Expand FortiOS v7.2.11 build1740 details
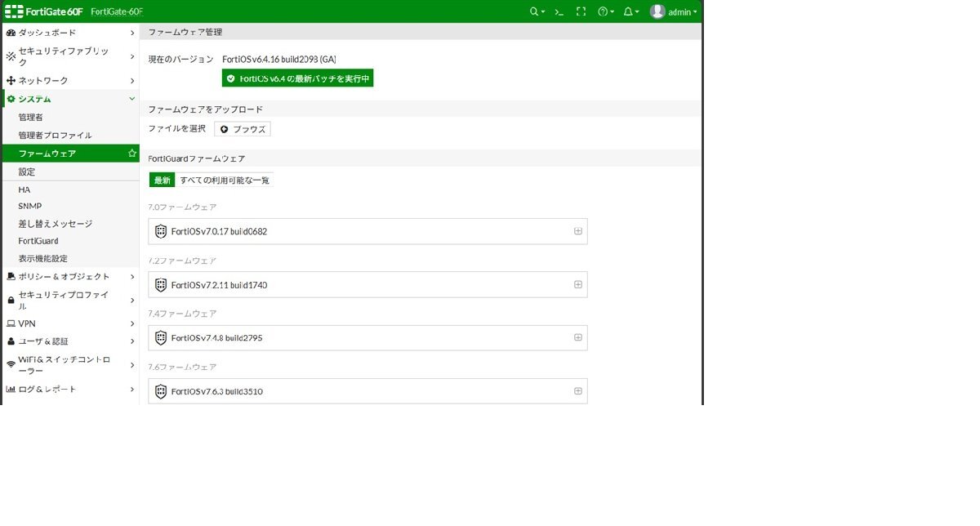This screenshot has width=980, height=526. (578, 284)
